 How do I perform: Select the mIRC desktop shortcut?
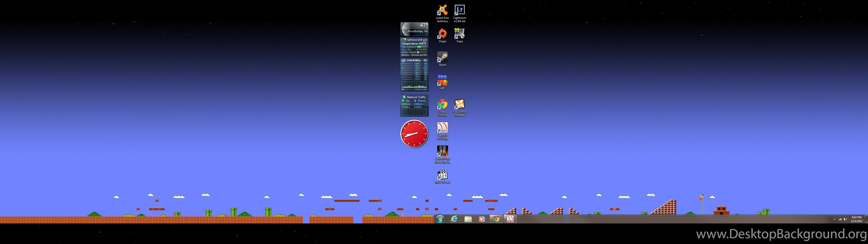(x=442, y=82)
